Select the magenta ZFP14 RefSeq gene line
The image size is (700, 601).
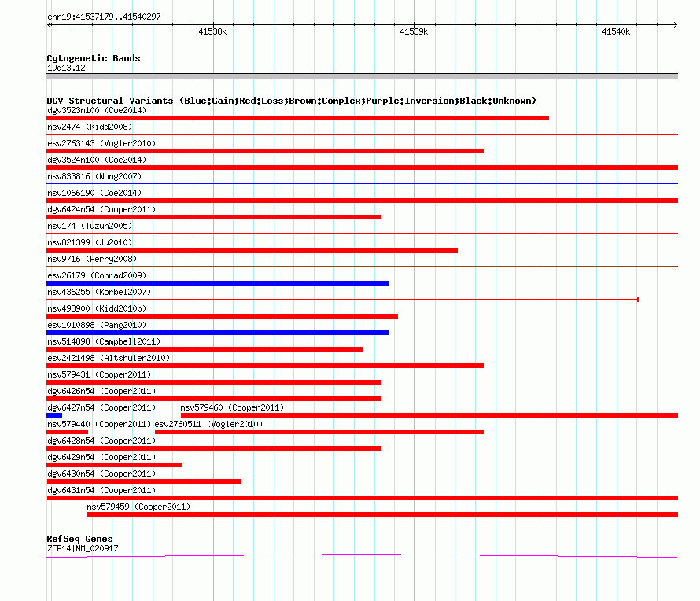coord(362,556)
